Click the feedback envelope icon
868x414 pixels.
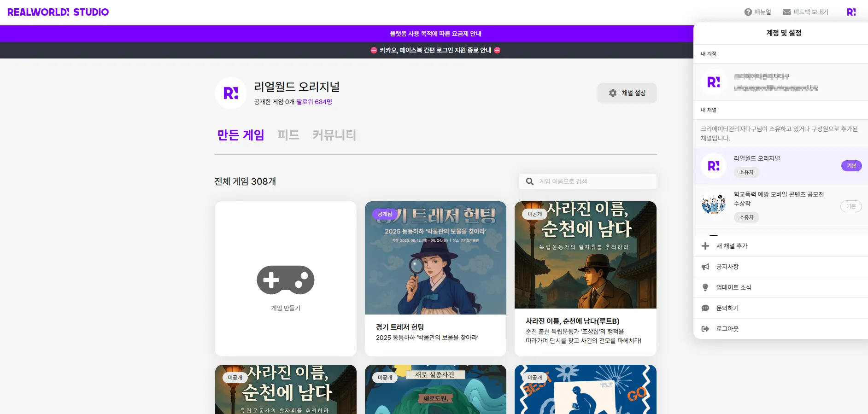click(x=787, y=12)
